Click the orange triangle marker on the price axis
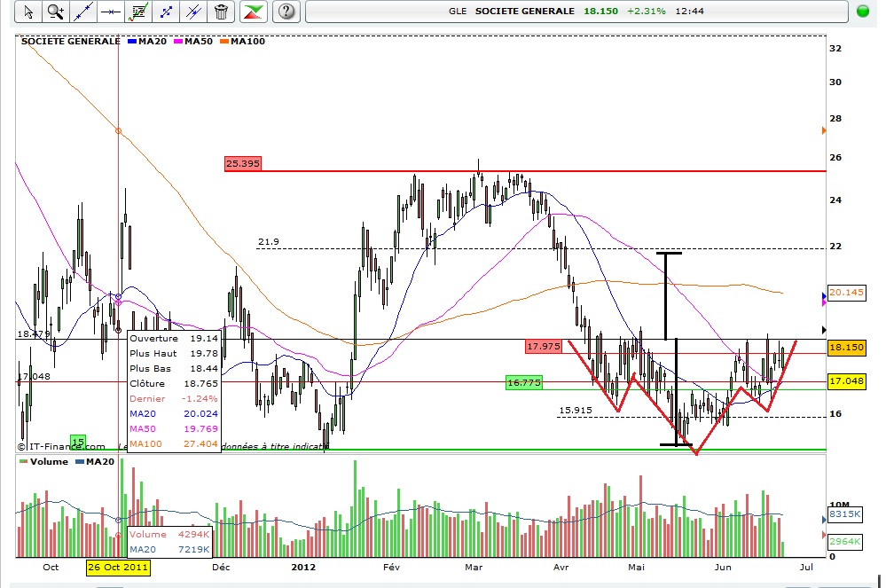The height and width of the screenshot is (588, 886). (824, 130)
